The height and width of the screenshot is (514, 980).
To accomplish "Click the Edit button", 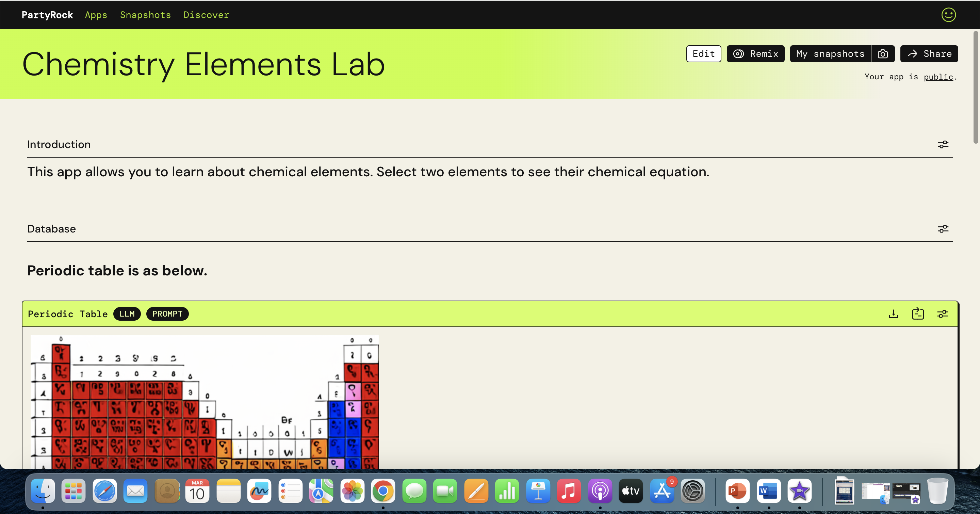I will point(703,54).
